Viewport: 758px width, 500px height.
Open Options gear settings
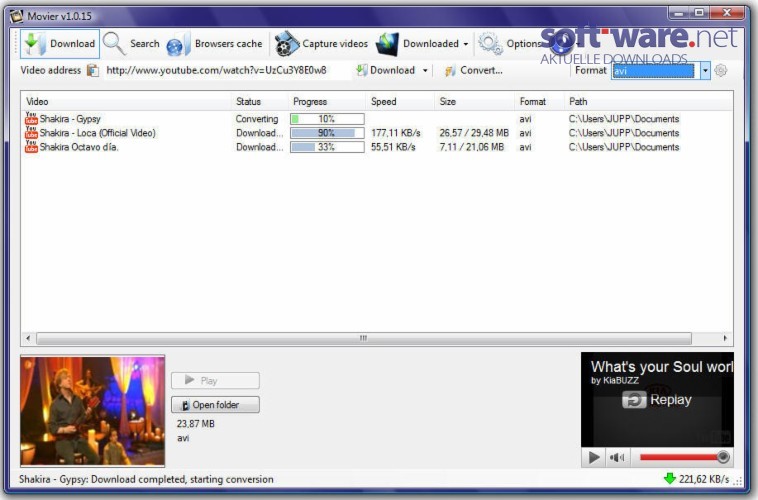(x=509, y=44)
